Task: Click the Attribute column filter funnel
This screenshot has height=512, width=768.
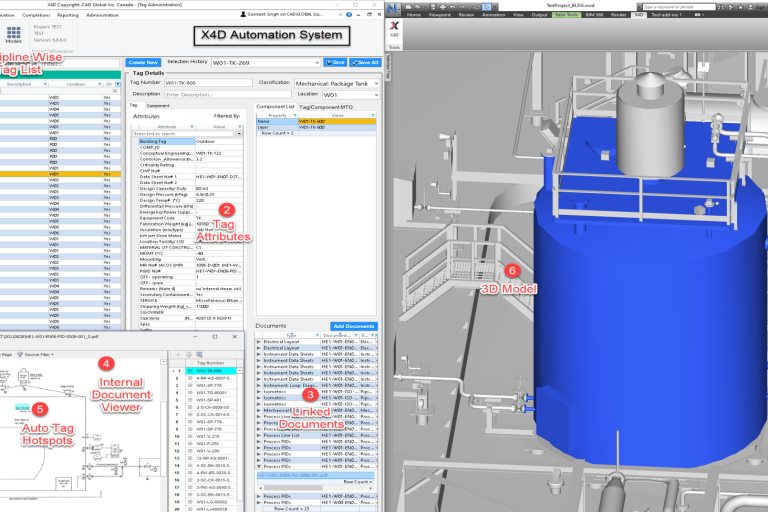Action: coord(192,127)
